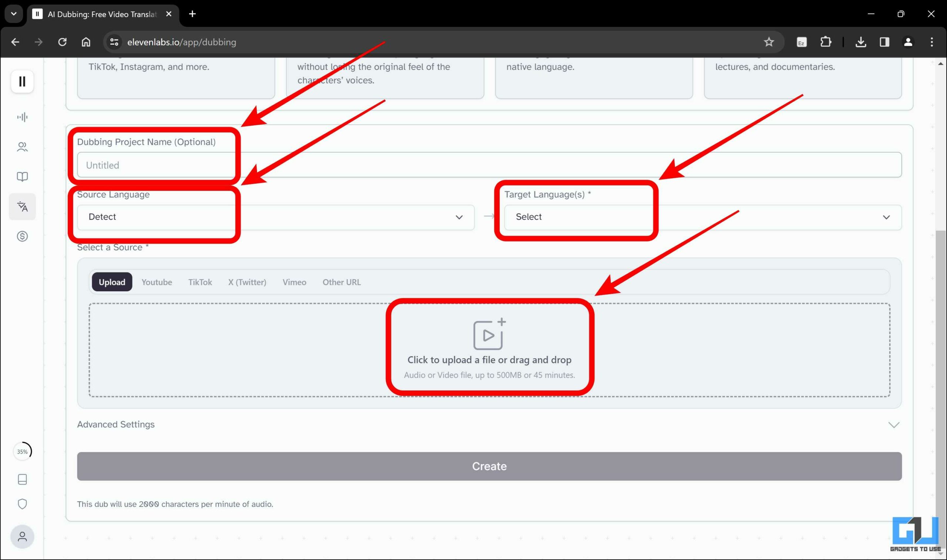Screen dimensions: 947x560
Task: Open the Source Language Detect dropdown
Action: pos(275,217)
